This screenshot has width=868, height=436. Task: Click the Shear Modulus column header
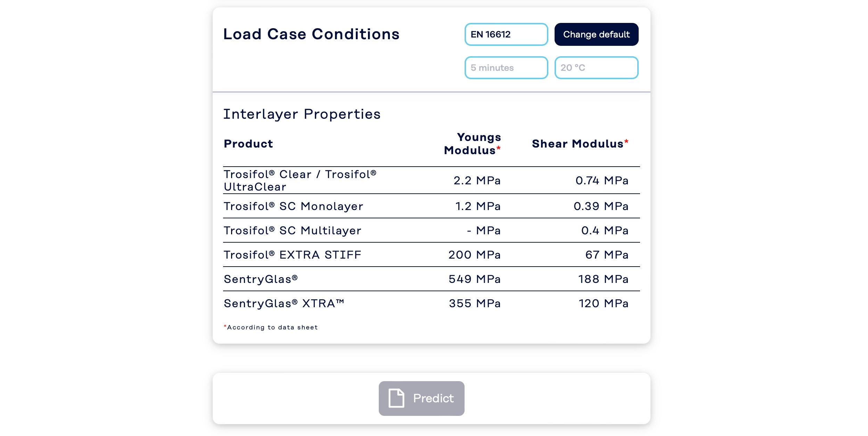pos(578,144)
